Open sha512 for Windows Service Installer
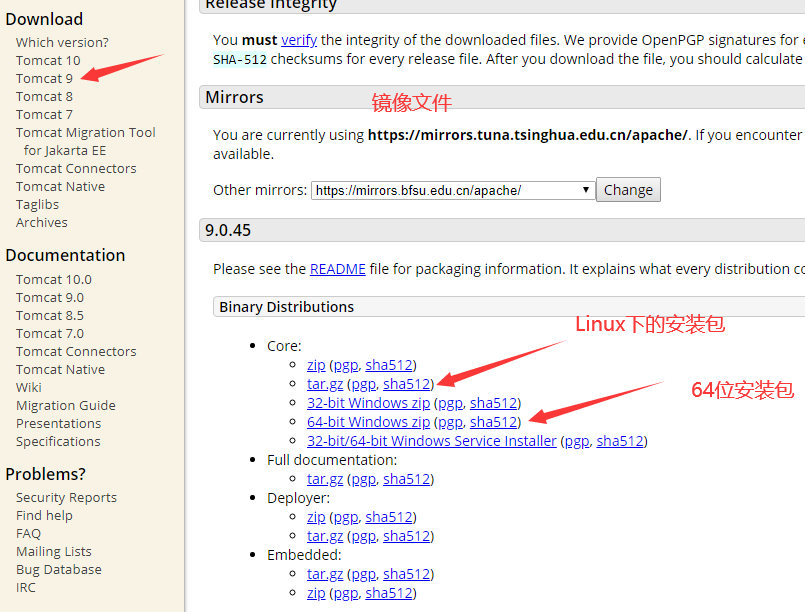This screenshot has width=805, height=612. pyautogui.click(x=620, y=441)
